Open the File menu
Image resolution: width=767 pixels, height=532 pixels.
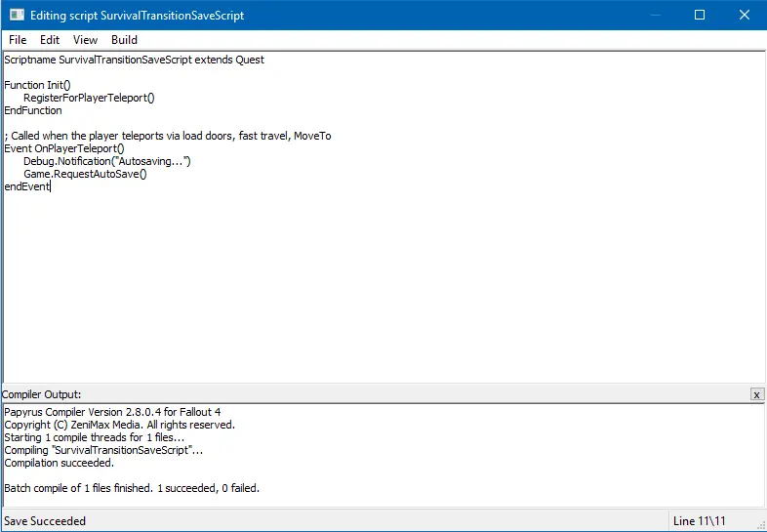point(18,40)
